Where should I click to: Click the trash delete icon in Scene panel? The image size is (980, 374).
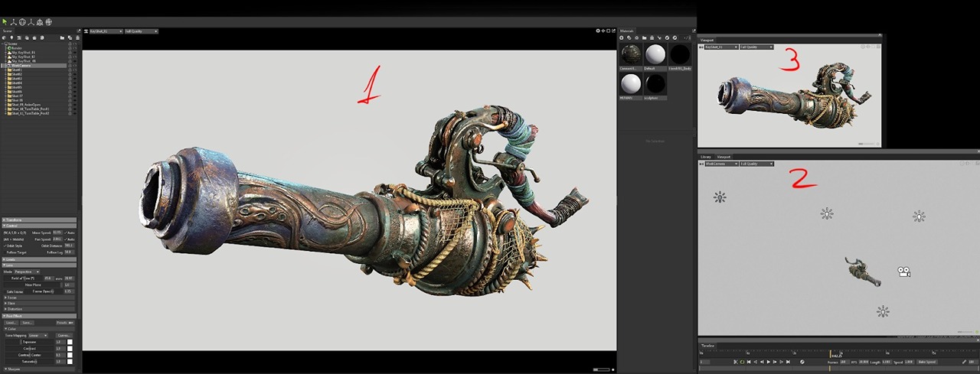[77, 37]
